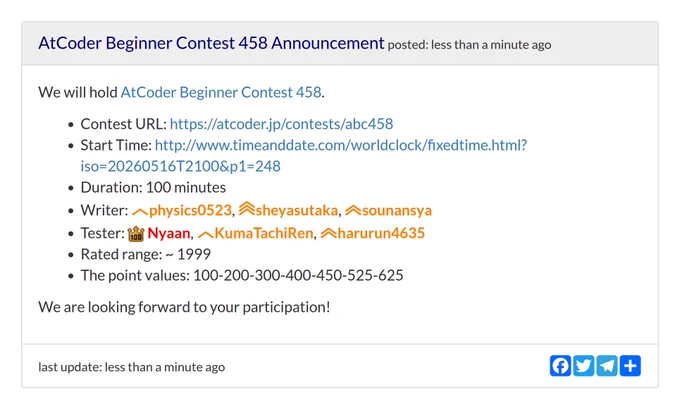View writer sheyasutaka's profile
680x409 pixels.
[x=297, y=210]
